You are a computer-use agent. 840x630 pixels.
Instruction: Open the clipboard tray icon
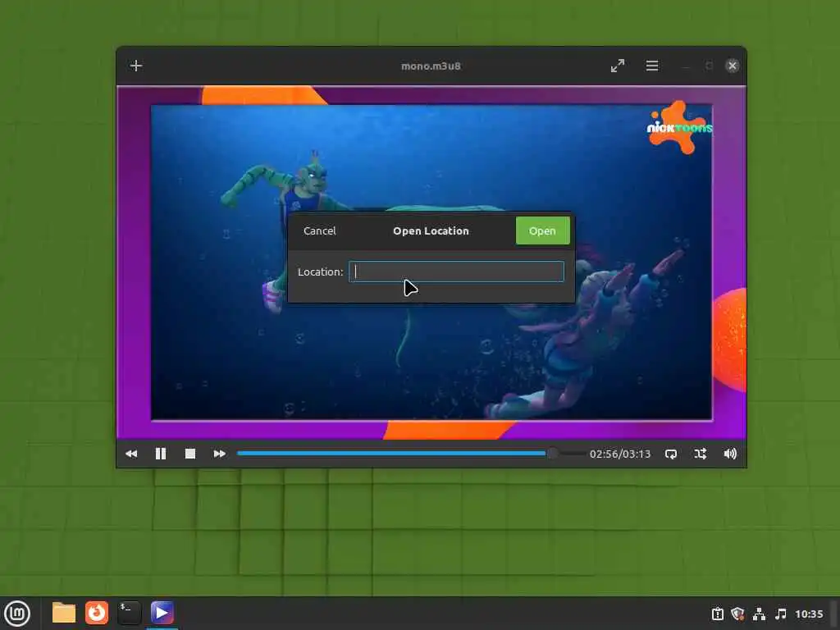pyautogui.click(x=717, y=614)
